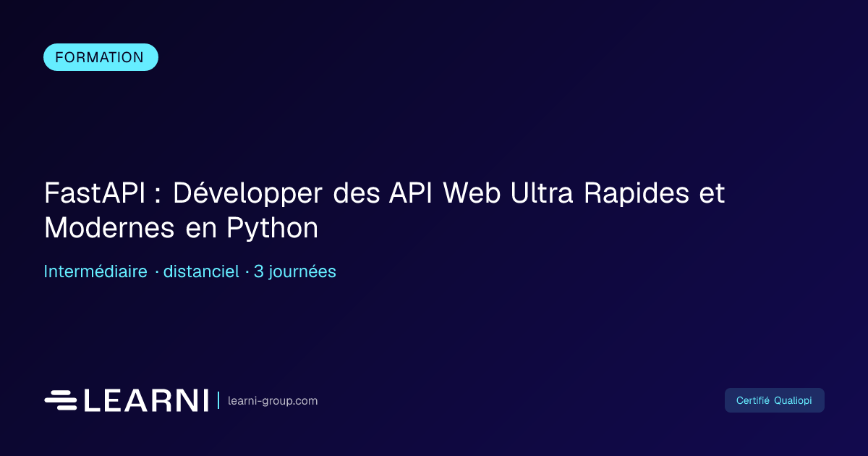Viewport: 868px width, 456px height.
Task: Click the 'distanciel' format text
Action: (x=201, y=272)
